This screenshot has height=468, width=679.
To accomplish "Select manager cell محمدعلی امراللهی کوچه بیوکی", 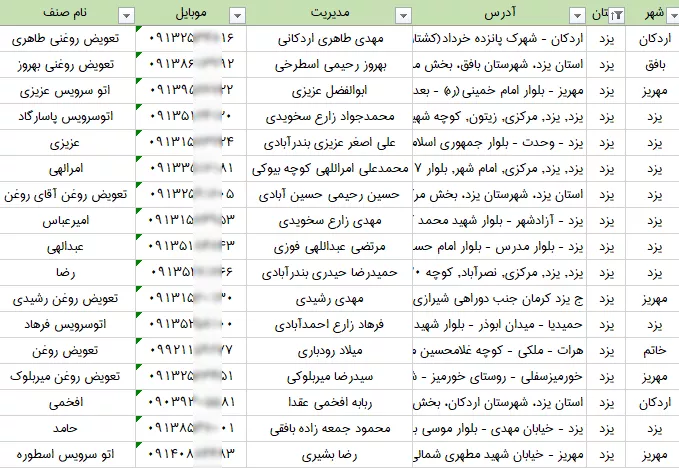I will pyautogui.click(x=330, y=169).
